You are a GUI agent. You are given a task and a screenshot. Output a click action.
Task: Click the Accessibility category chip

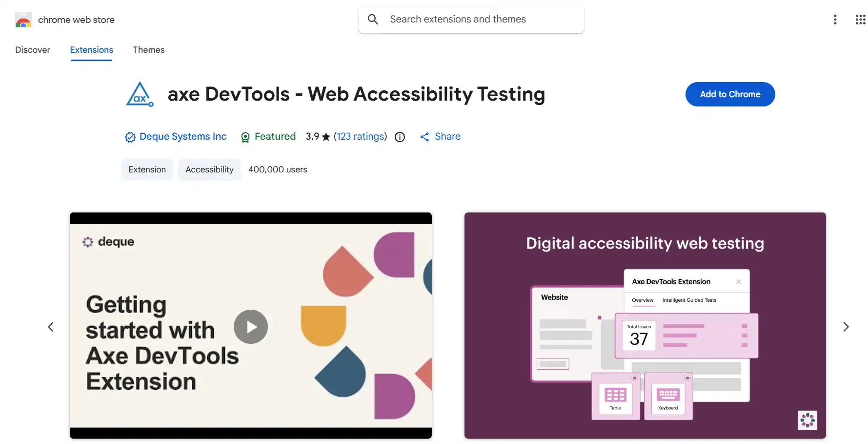209,169
